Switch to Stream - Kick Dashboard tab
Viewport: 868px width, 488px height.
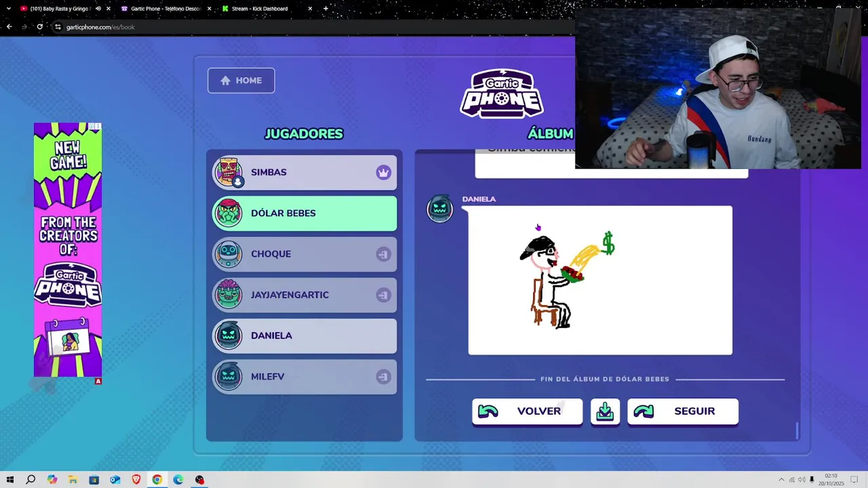click(x=260, y=9)
